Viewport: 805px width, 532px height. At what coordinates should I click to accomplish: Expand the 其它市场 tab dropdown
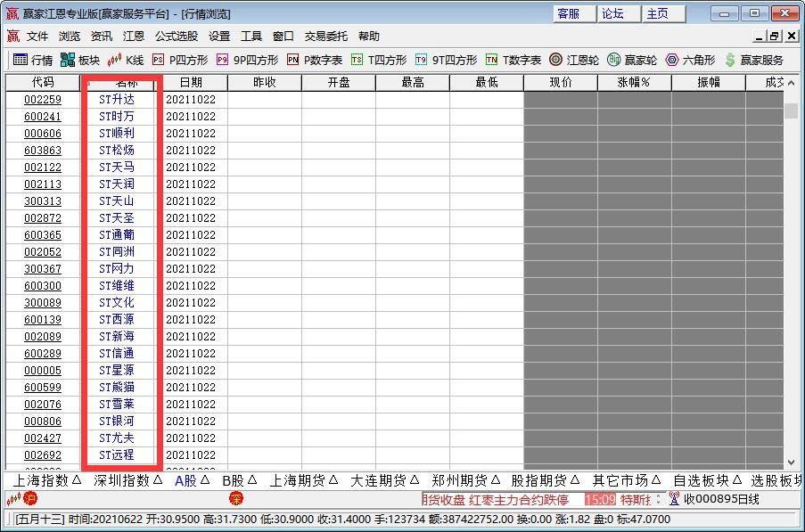pyautogui.click(x=656, y=479)
